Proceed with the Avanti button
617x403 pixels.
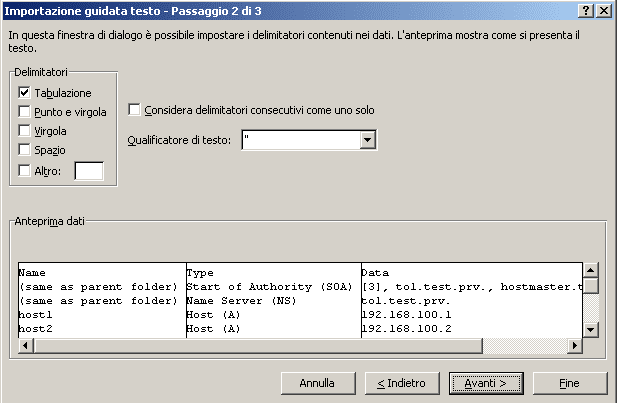(486, 383)
